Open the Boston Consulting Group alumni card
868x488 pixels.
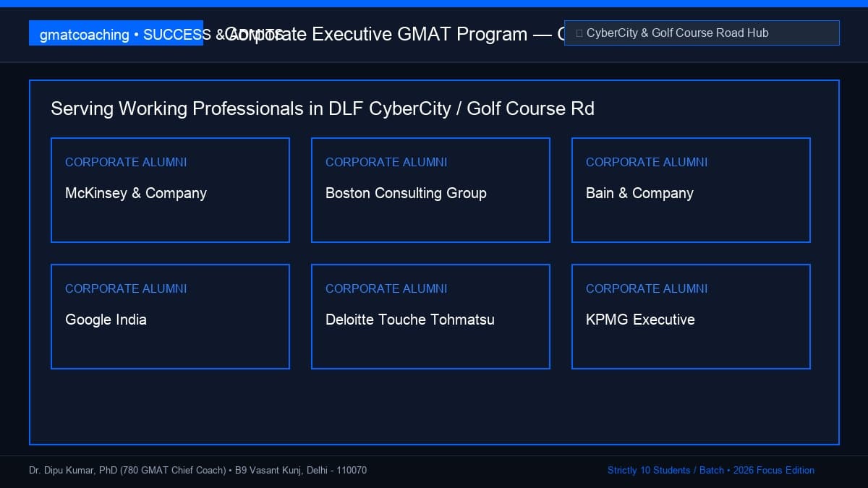(x=430, y=190)
